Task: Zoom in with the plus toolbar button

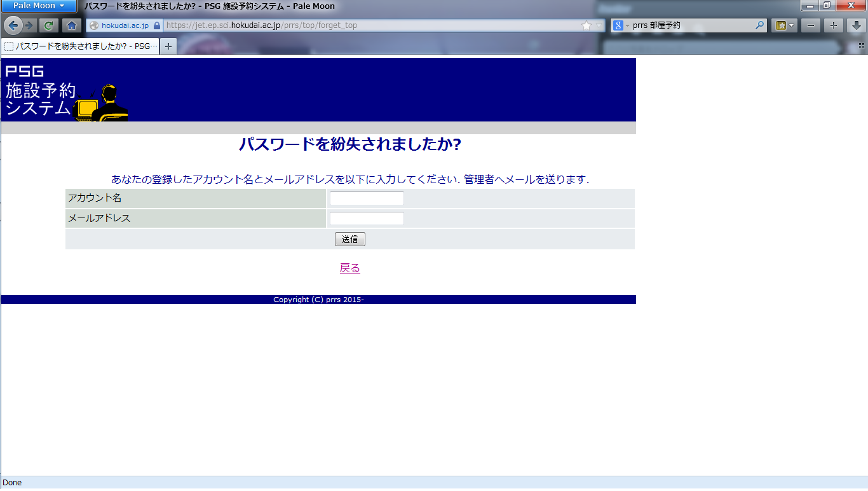Action: pos(834,25)
